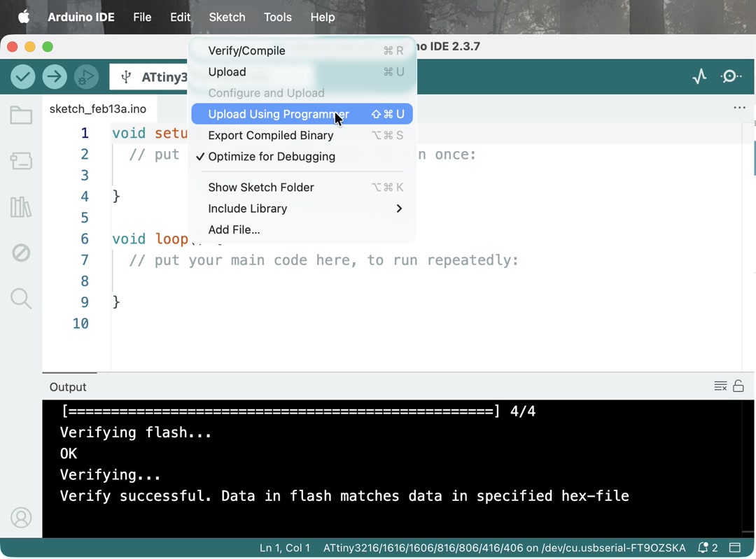
Task: Click the 'Verify successful' output line
Action: (x=344, y=496)
